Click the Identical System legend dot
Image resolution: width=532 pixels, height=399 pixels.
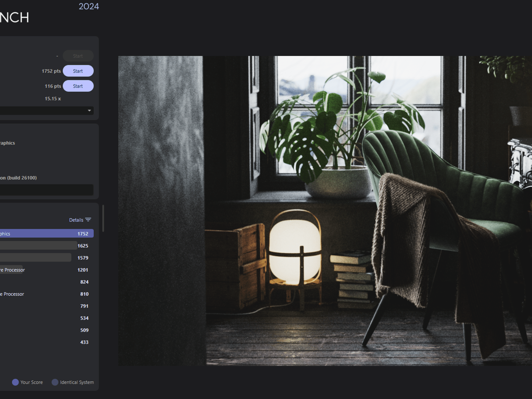[55, 382]
